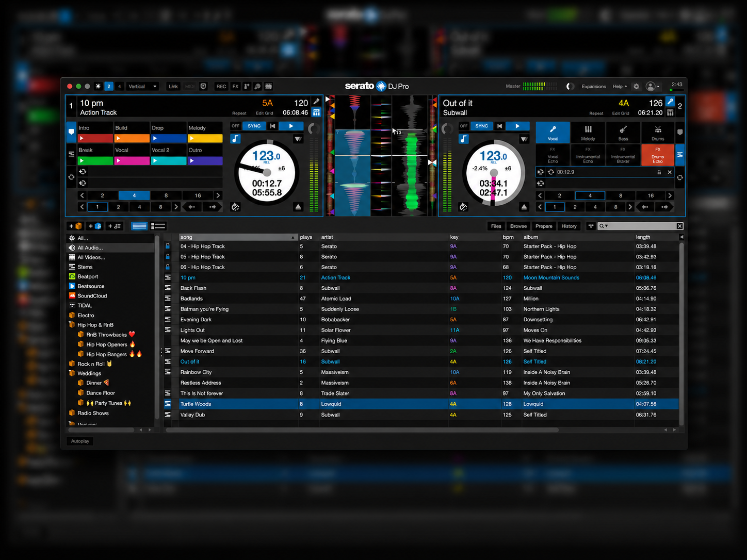Image resolution: width=747 pixels, height=560 pixels.
Task: Turn sync OFF on deck 2
Action: pyautogui.click(x=464, y=126)
